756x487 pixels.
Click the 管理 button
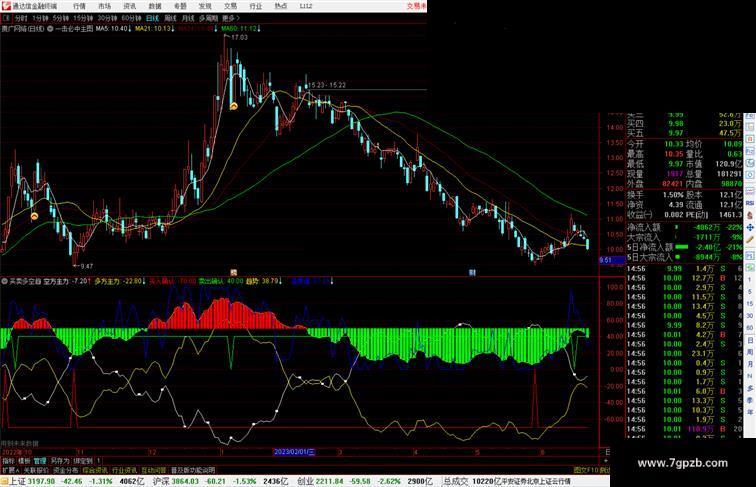click(x=40, y=461)
